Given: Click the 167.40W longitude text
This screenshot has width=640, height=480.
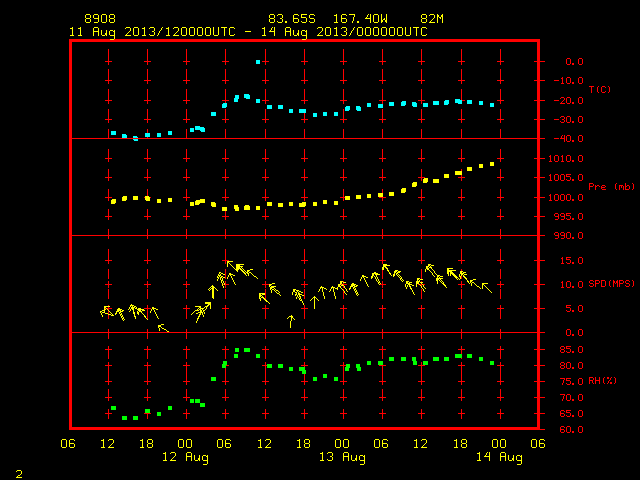Looking at the screenshot, I should coord(360,19).
